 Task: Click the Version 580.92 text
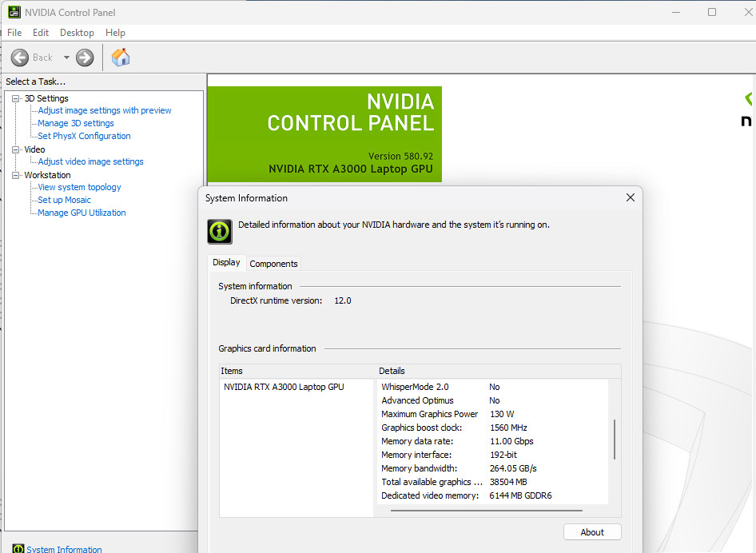click(400, 156)
